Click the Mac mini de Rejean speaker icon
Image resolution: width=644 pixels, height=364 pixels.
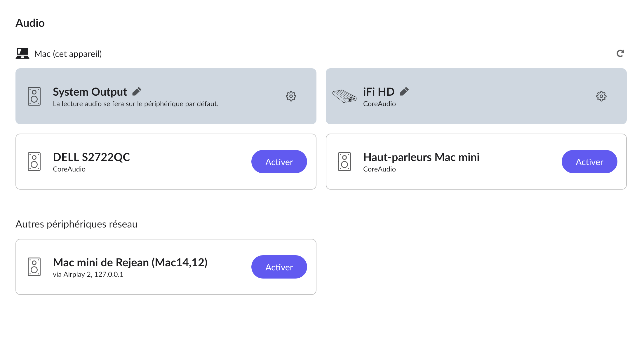34,267
